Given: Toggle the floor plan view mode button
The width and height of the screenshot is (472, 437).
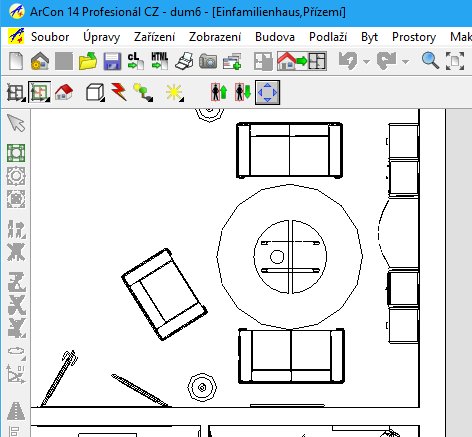Looking at the screenshot, I should [x=40, y=92].
